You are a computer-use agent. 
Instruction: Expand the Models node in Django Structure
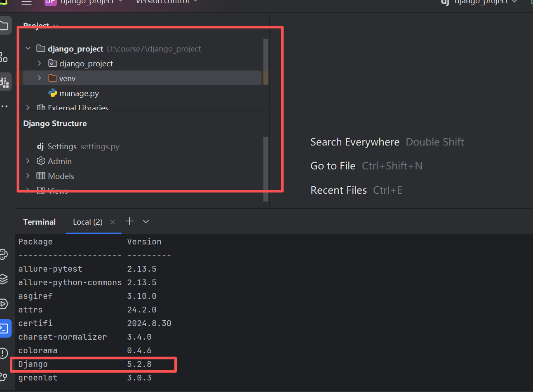(x=28, y=176)
